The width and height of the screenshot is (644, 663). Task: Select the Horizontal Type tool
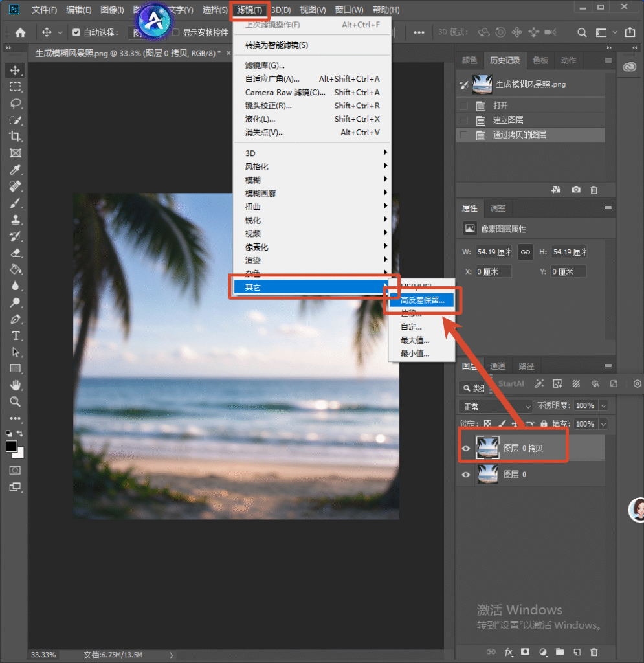(x=16, y=336)
